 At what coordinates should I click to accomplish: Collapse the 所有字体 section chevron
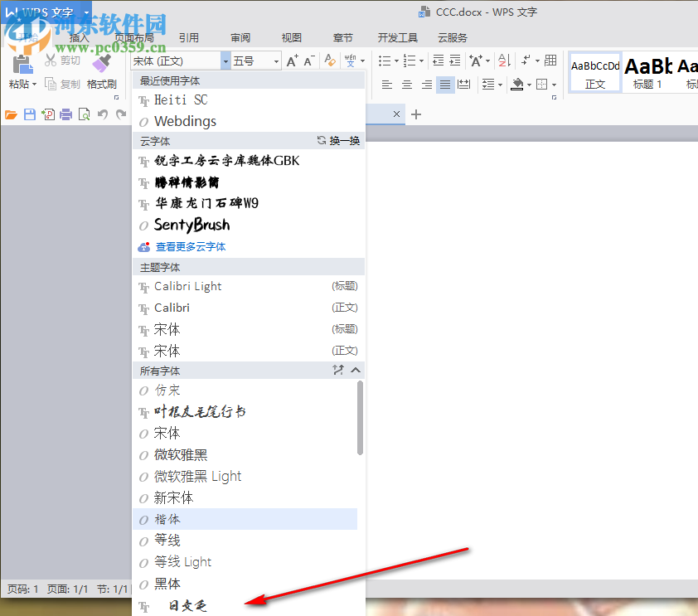pyautogui.click(x=356, y=370)
